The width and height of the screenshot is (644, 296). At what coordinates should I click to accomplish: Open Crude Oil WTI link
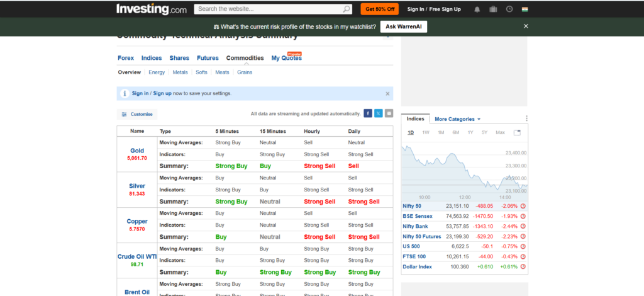pos(137,256)
